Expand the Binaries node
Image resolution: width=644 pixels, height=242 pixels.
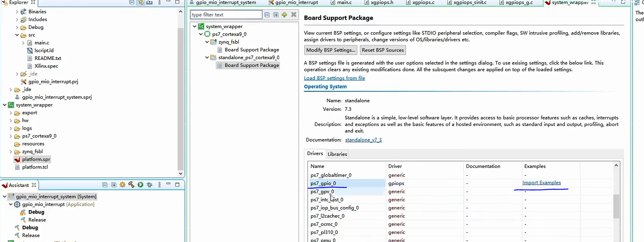click(x=17, y=12)
